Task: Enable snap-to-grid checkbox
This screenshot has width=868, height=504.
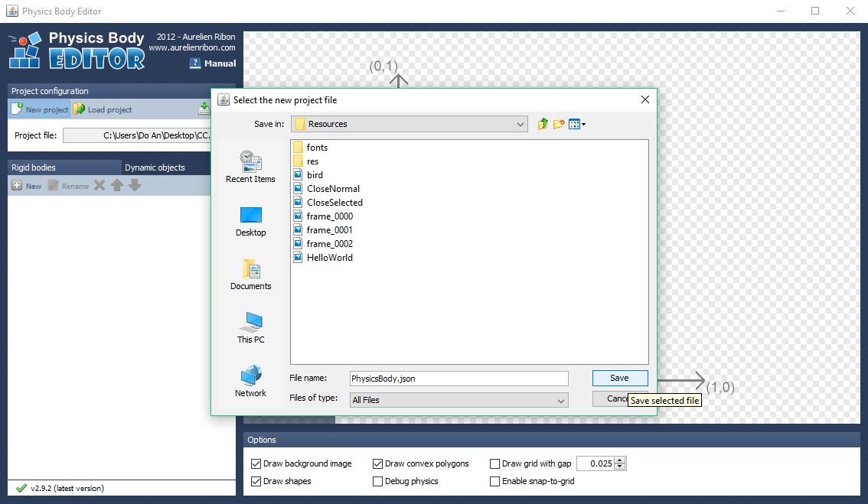Action: coord(495,481)
